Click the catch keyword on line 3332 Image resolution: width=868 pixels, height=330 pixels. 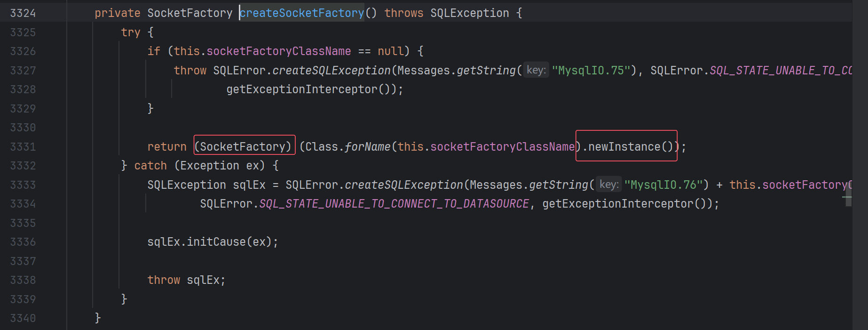[150, 166]
